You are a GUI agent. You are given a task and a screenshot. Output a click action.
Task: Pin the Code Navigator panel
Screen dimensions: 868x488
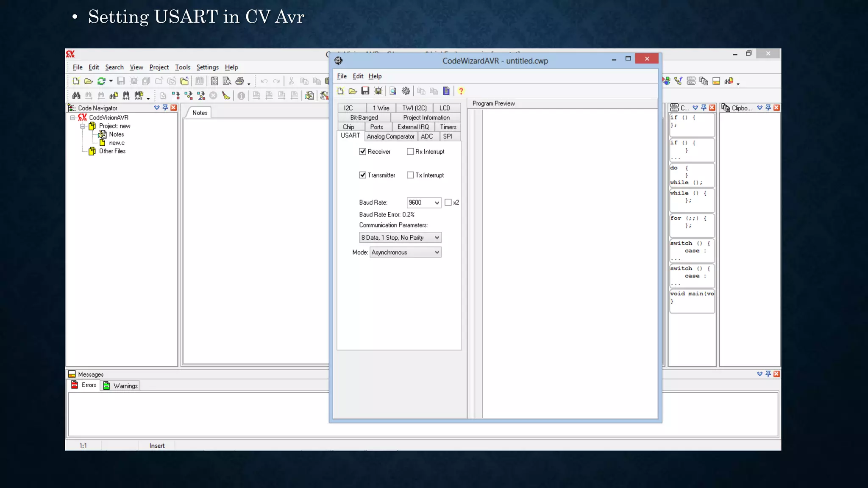(165, 108)
